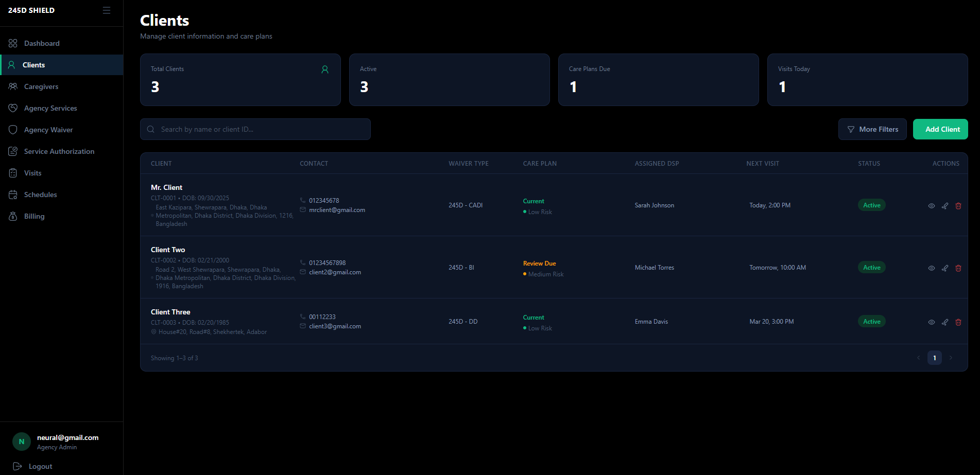This screenshot has width=980, height=475.
Task: Click the Dashboard grid icon
Action: [x=13, y=43]
